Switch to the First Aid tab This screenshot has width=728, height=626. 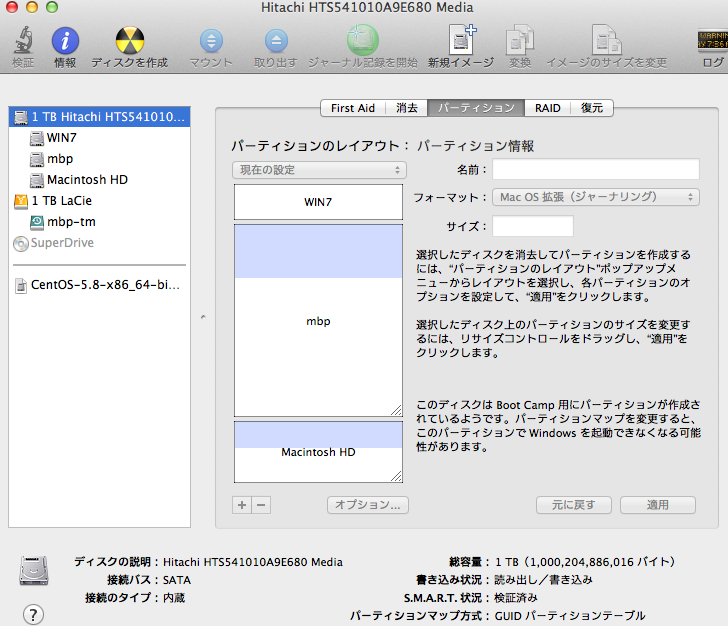point(353,108)
